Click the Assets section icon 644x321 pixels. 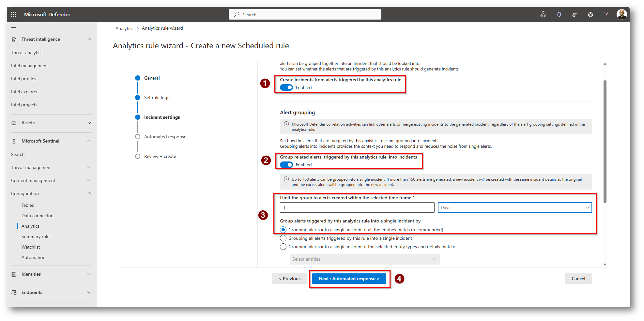pyautogui.click(x=14, y=123)
